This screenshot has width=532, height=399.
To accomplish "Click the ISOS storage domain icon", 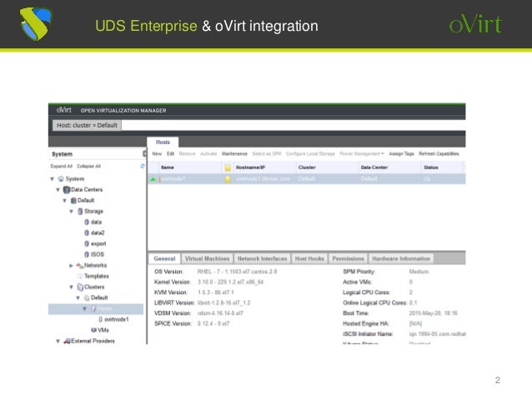I will 87,254.
